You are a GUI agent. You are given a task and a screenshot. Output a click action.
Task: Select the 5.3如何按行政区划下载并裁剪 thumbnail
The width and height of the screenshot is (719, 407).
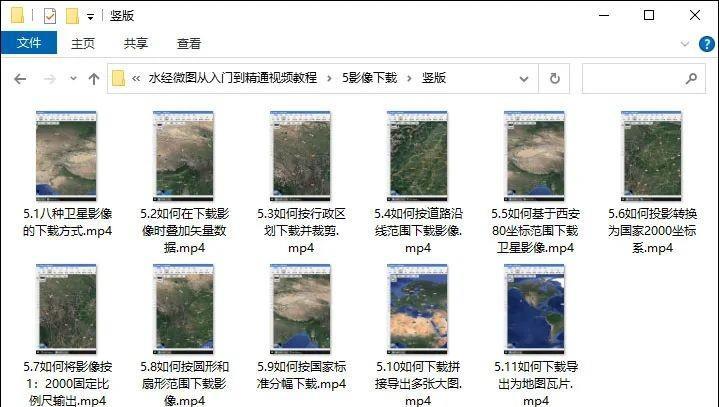(301, 156)
